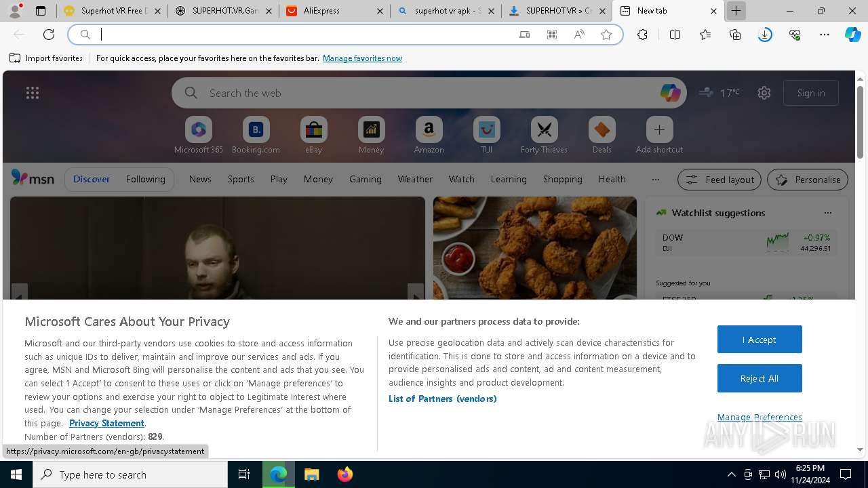Refresh the page with reload button

[x=49, y=35]
